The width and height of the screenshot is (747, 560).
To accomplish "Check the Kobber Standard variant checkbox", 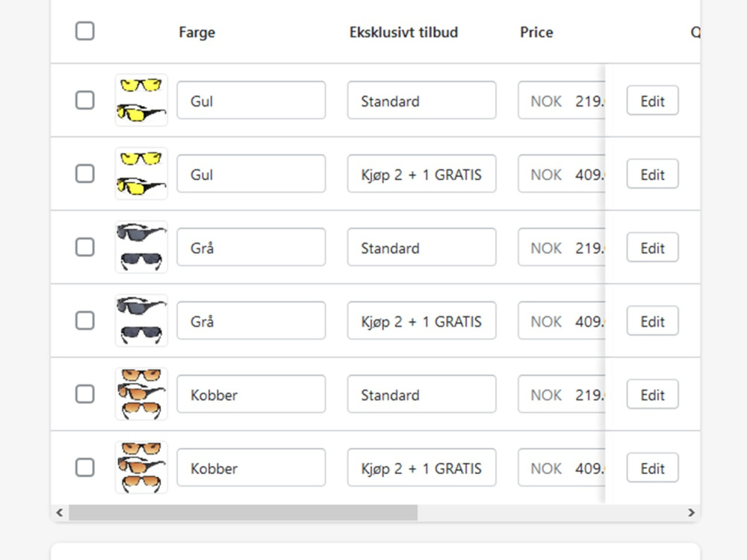I will pyautogui.click(x=85, y=393).
